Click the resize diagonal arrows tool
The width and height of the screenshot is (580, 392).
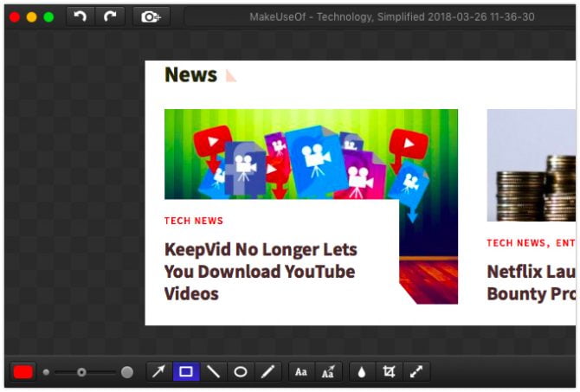(x=416, y=371)
